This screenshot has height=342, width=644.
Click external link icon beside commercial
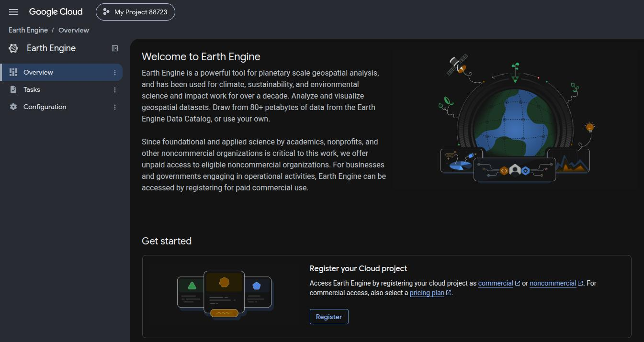pyautogui.click(x=518, y=283)
